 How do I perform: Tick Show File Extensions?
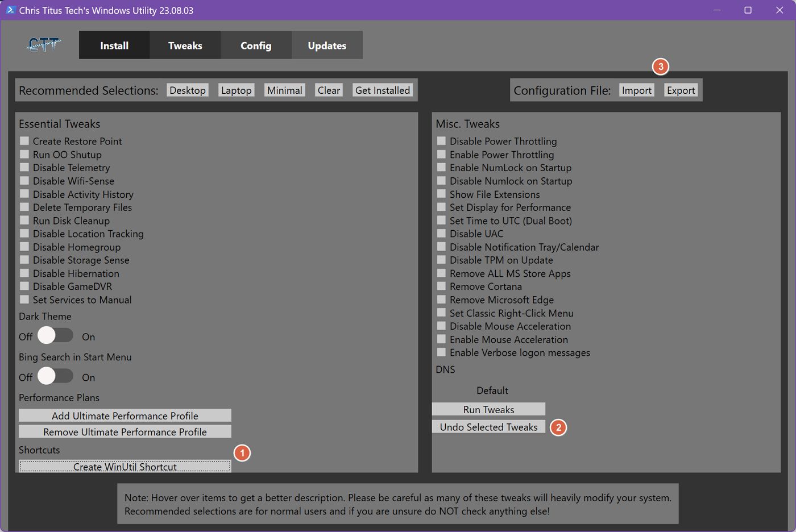pos(441,194)
